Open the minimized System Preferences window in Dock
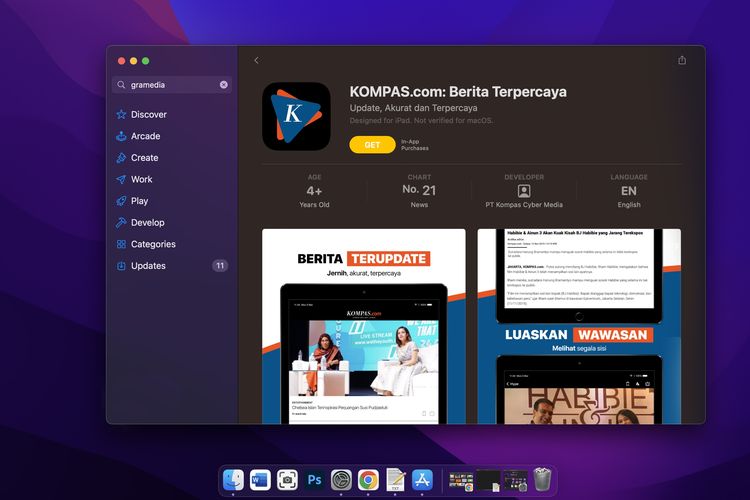 pyautogui.click(x=515, y=480)
